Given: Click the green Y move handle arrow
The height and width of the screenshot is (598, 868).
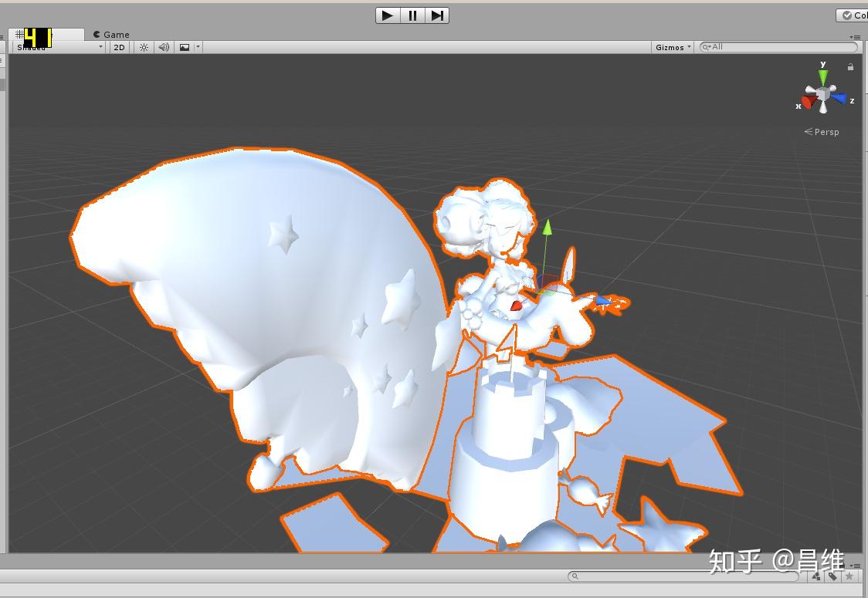Looking at the screenshot, I should click(548, 227).
